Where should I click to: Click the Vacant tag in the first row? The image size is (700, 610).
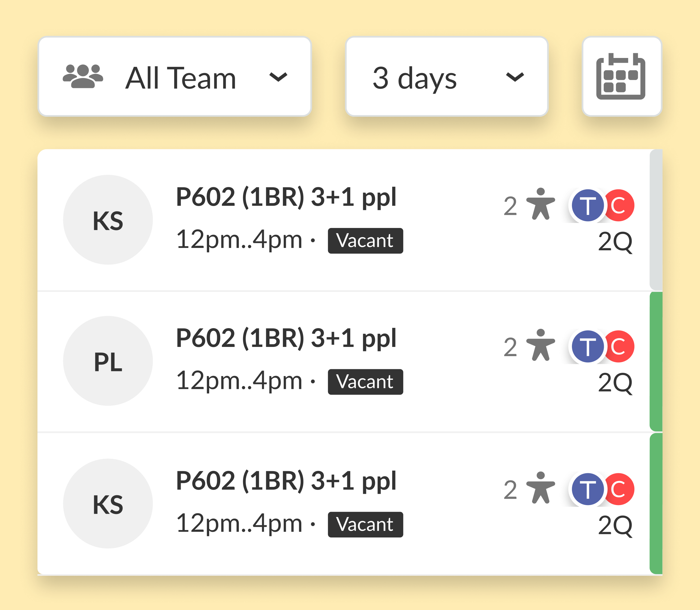[365, 241]
